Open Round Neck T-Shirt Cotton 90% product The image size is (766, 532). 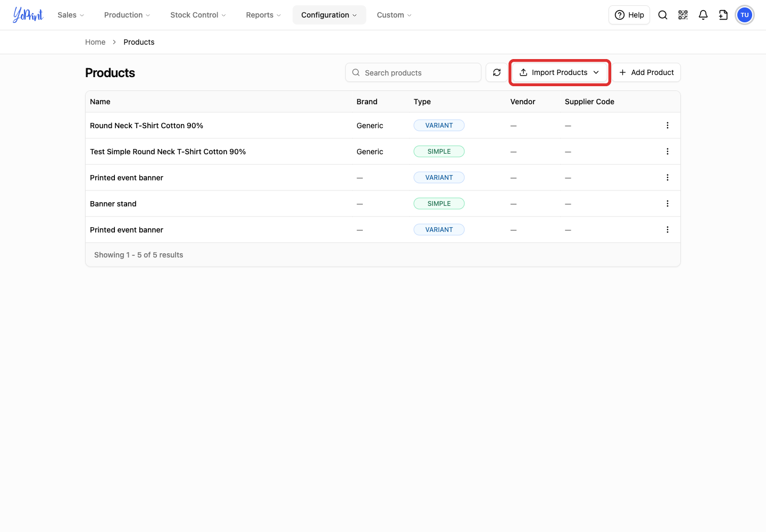click(x=146, y=126)
